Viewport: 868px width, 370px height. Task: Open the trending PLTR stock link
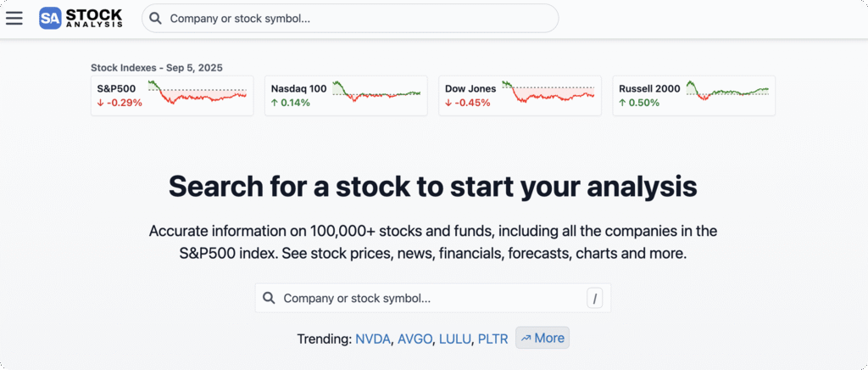coord(492,339)
